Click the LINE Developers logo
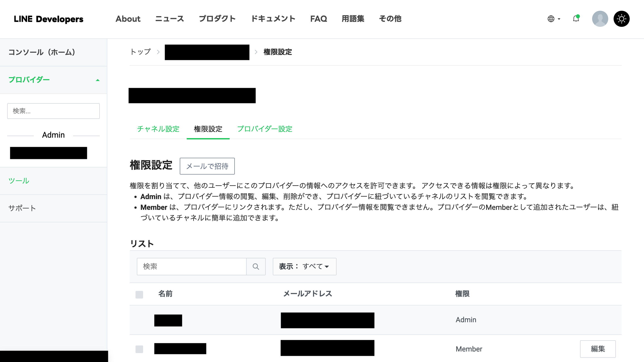This screenshot has height=362, width=644. pos(49,19)
